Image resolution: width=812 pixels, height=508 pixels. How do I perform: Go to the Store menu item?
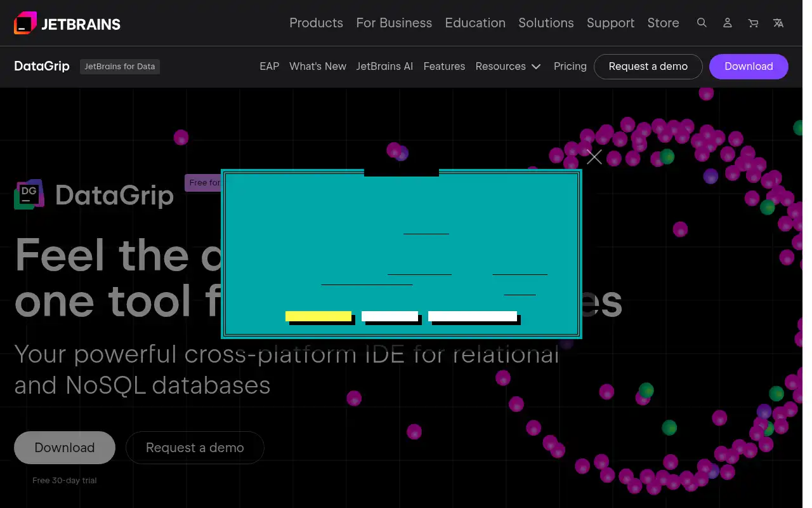point(663,23)
